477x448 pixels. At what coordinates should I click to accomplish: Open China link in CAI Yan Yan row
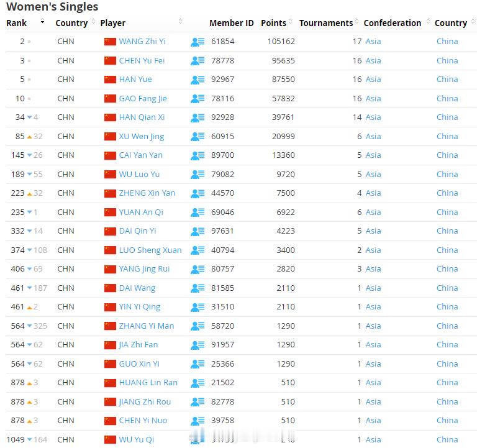click(447, 155)
